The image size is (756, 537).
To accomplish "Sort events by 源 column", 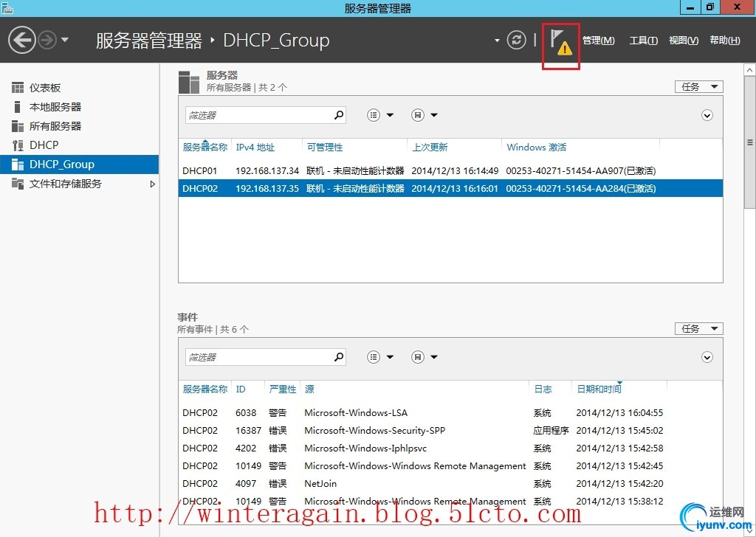I will [309, 389].
